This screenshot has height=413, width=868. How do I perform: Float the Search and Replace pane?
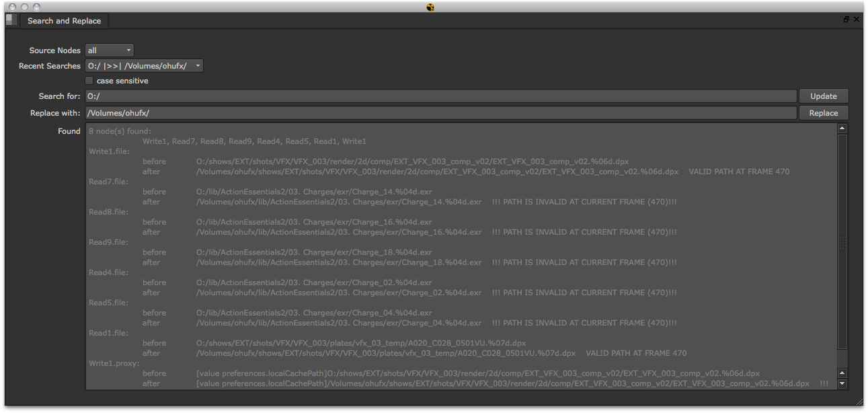click(x=846, y=20)
